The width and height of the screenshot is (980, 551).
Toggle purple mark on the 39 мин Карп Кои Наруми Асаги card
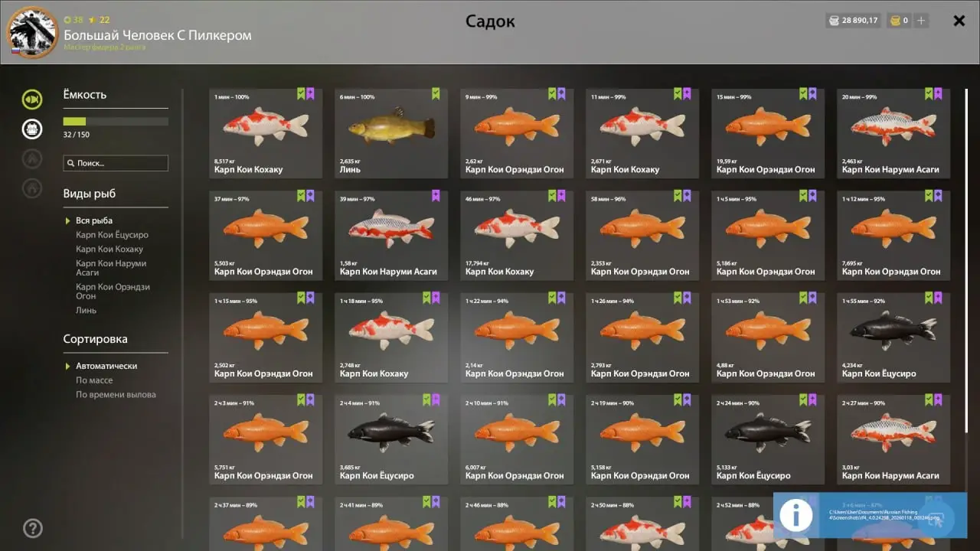coord(436,196)
